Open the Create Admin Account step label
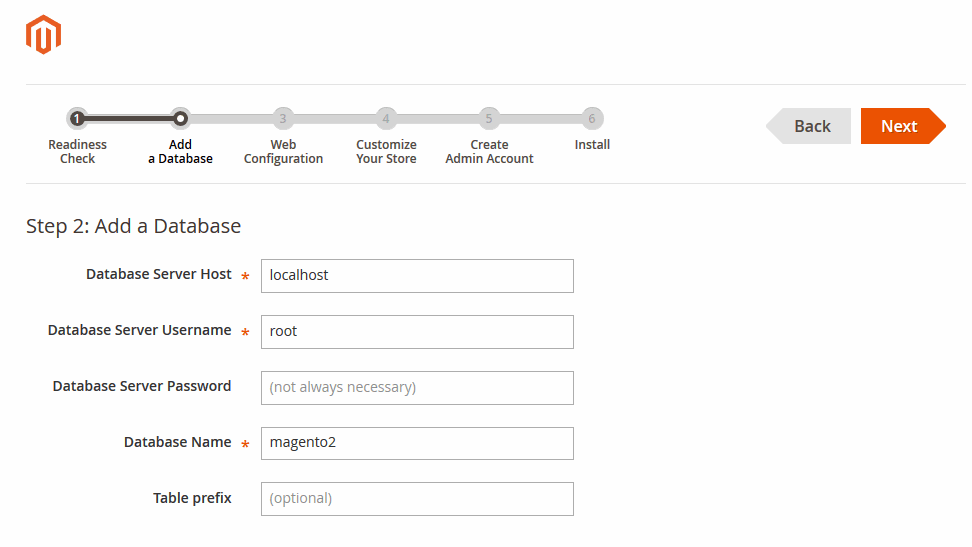 pos(489,152)
